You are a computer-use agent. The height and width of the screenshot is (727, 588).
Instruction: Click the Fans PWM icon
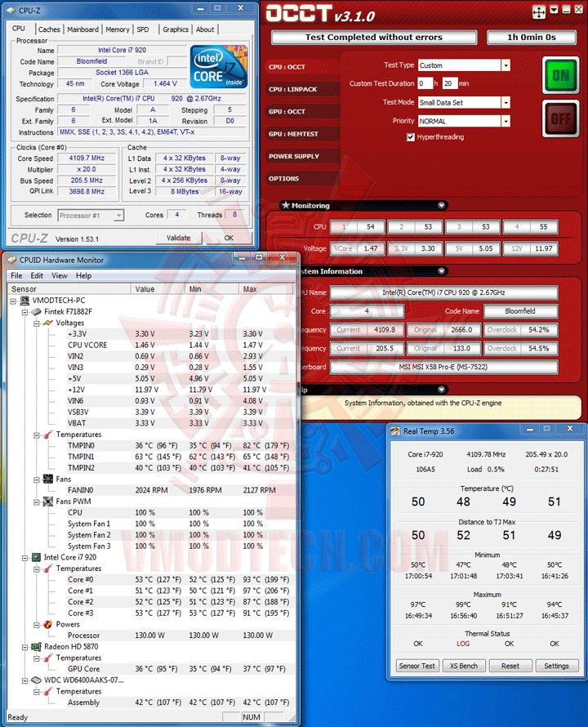point(47,502)
